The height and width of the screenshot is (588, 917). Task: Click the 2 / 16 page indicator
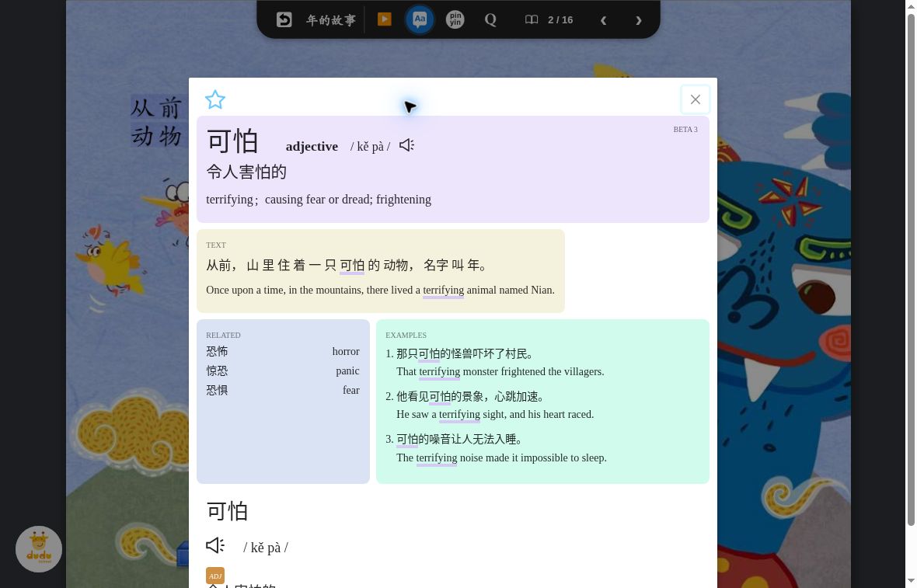[x=560, y=20]
